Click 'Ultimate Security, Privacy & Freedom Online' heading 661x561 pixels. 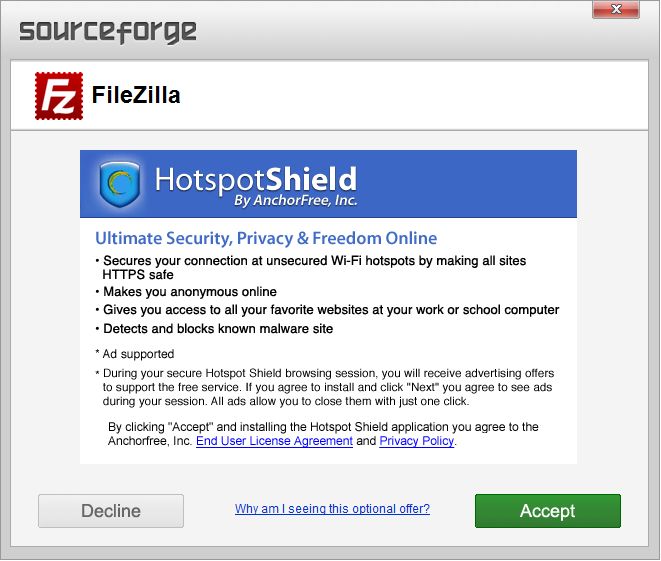tap(266, 238)
